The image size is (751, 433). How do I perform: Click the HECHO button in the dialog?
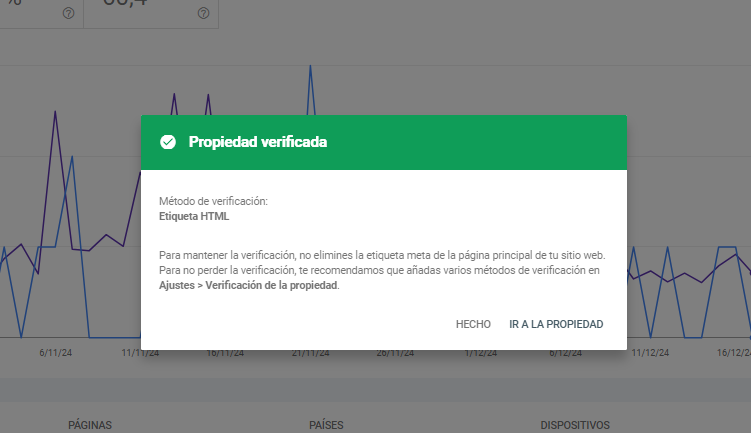click(473, 324)
